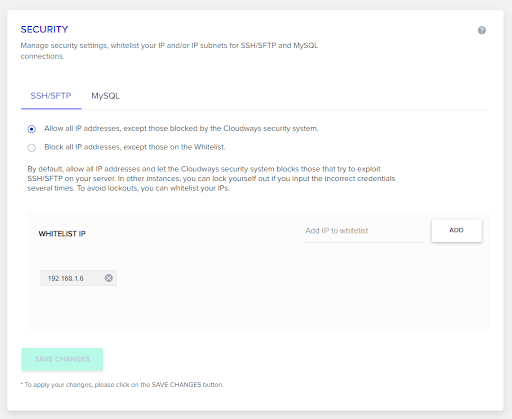Click the ADD button
Image resolution: width=512 pixels, height=419 pixels.
456,230
